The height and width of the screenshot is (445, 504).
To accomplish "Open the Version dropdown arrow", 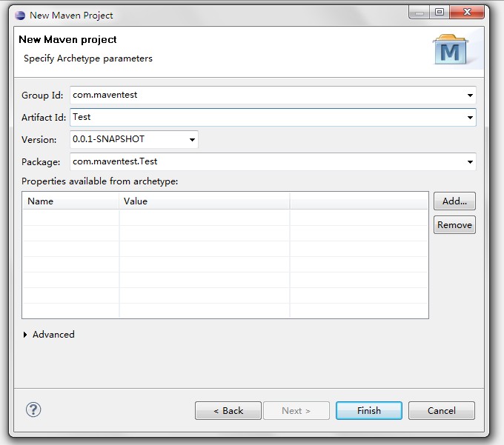I will [x=192, y=140].
